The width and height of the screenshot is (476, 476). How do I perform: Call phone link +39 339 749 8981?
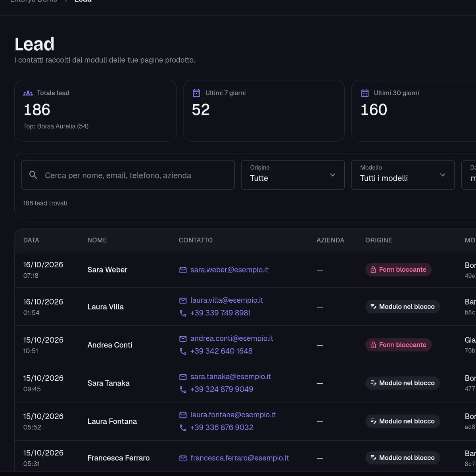[221, 313]
